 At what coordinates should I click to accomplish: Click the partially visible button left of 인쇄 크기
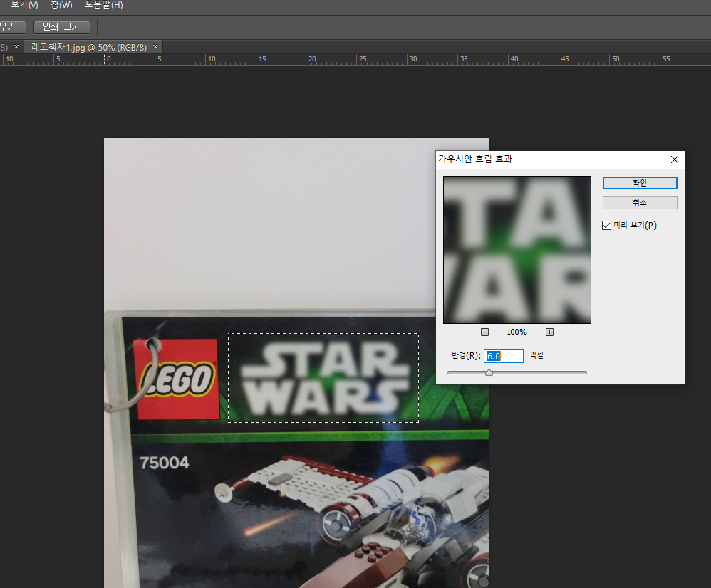(12, 27)
